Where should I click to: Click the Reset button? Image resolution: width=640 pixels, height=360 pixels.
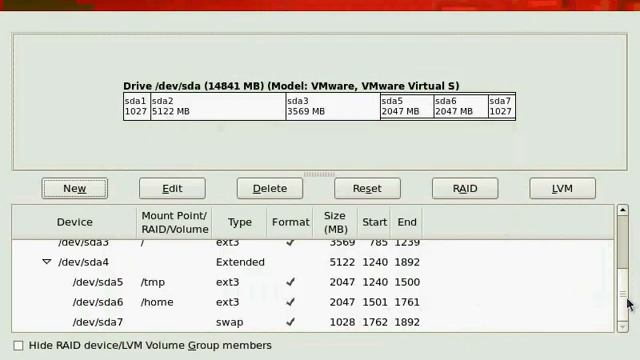point(367,189)
